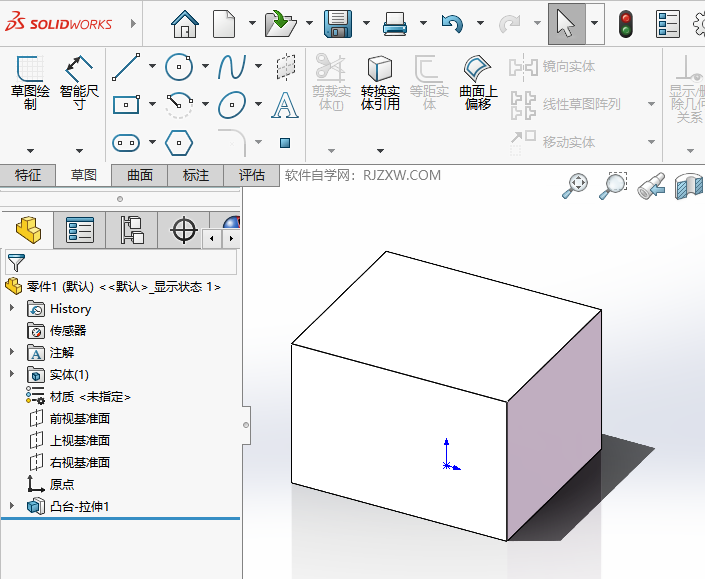Open the Line tool dropdown arrow

point(152,66)
